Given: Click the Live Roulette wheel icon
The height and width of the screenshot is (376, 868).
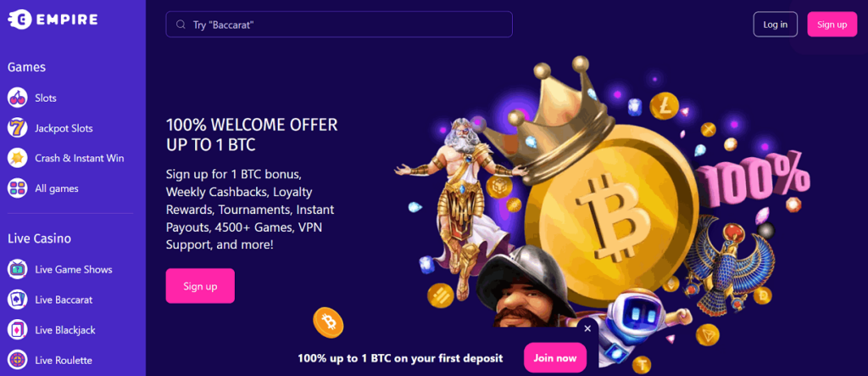Looking at the screenshot, I should (x=17, y=360).
